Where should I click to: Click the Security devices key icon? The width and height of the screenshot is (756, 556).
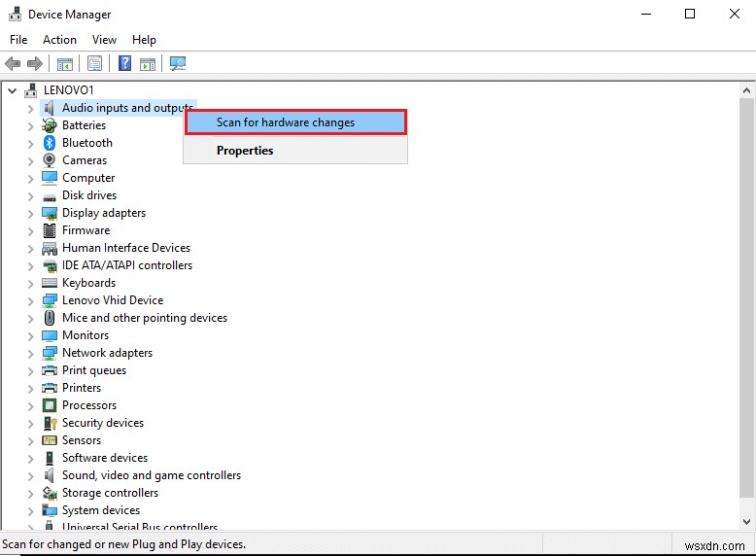point(51,423)
